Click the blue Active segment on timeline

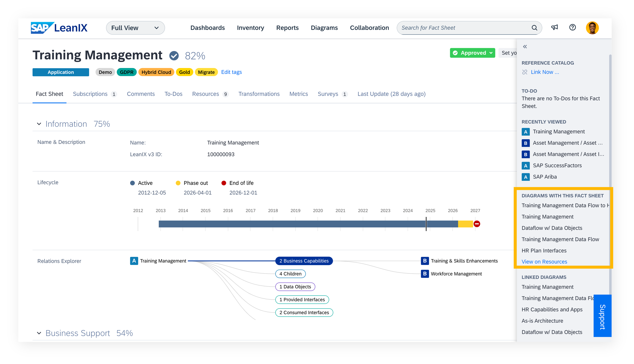[308, 224]
